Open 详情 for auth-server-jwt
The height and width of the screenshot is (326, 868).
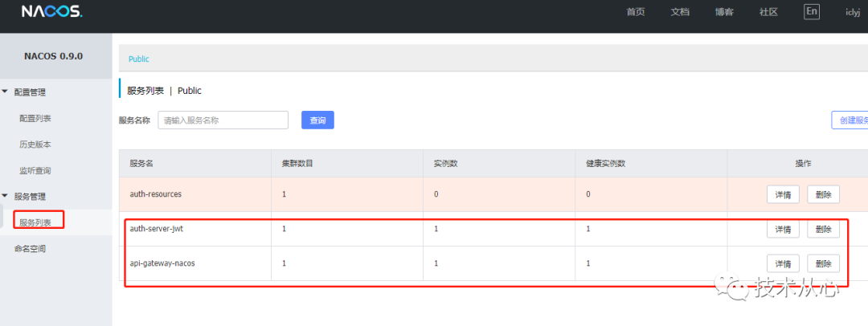pyautogui.click(x=783, y=229)
